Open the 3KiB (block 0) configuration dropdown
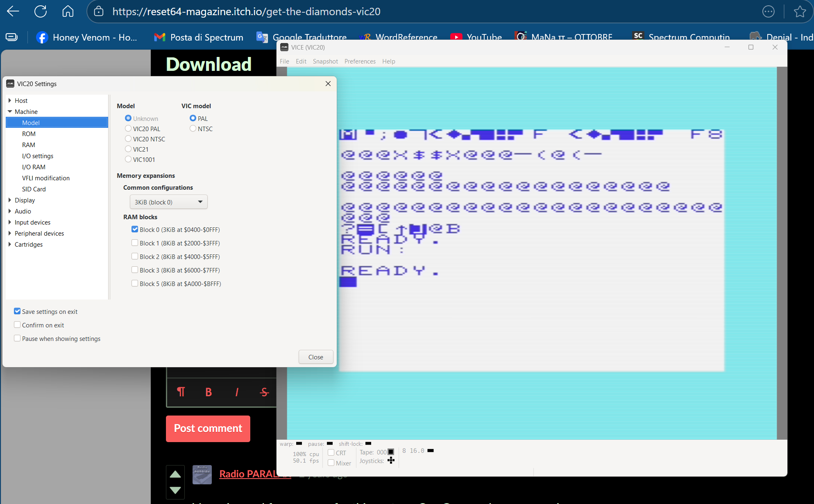The image size is (814, 504). pos(168,202)
